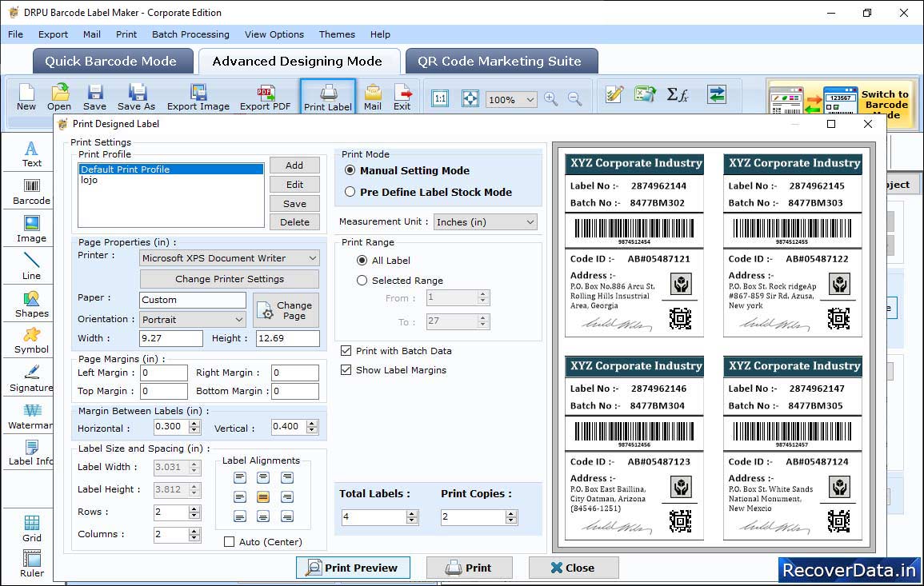Click the Delete print profile button
This screenshot has height=586, width=924.
(294, 222)
